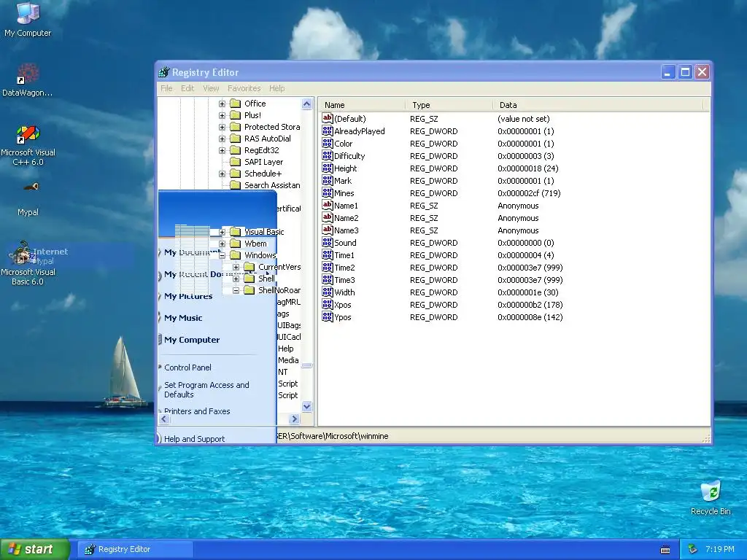The height and width of the screenshot is (560, 747).
Task: Select the Difficulty DWORD value icon
Action: [328, 156]
